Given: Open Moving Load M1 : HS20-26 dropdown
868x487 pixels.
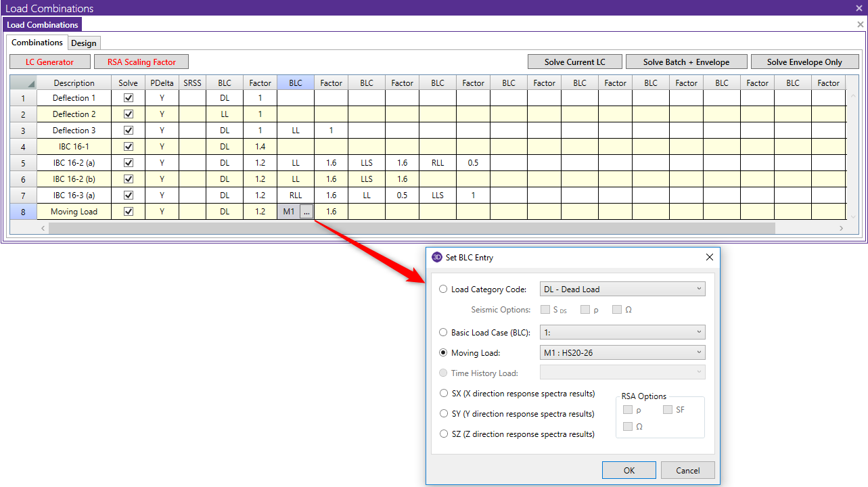Looking at the screenshot, I should [x=622, y=352].
